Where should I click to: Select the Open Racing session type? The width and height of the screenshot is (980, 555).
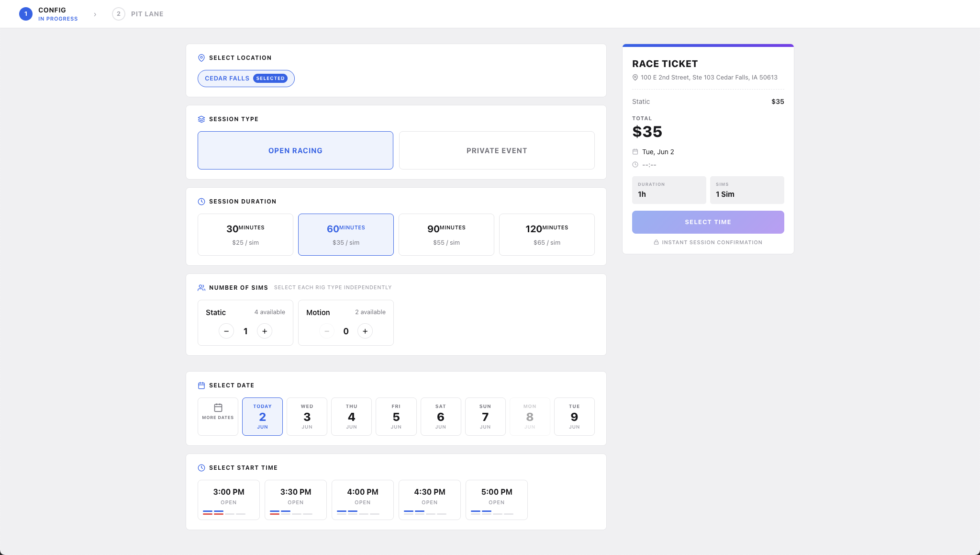tap(295, 150)
